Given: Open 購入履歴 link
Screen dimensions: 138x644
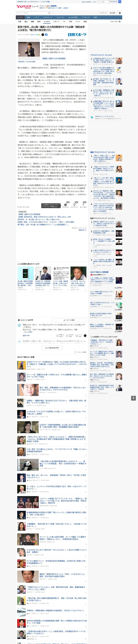Looking at the screenshot, I should [112, 13].
